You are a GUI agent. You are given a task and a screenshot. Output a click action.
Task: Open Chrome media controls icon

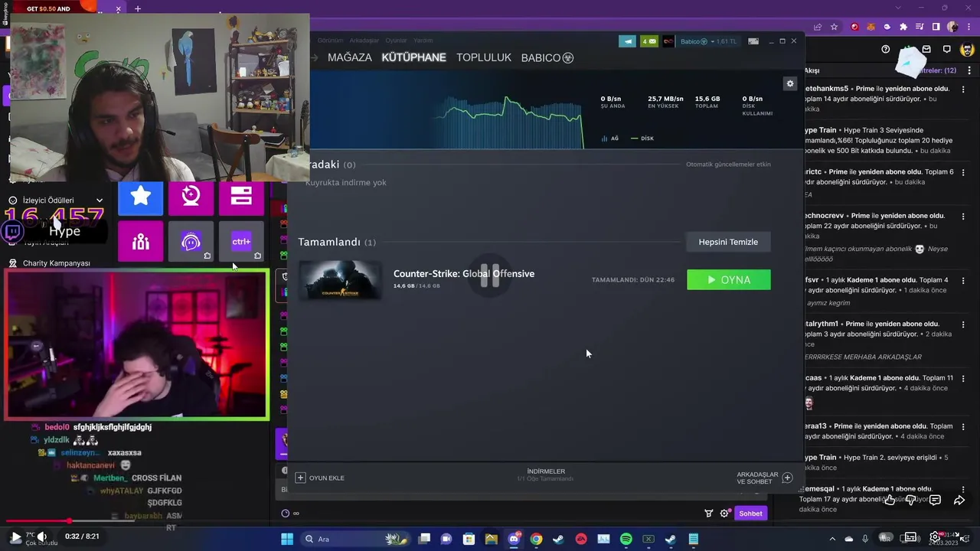pyautogui.click(x=920, y=27)
